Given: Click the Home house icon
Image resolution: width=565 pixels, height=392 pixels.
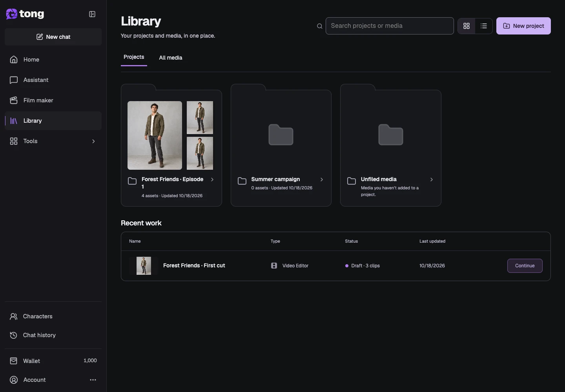Looking at the screenshot, I should (14, 60).
